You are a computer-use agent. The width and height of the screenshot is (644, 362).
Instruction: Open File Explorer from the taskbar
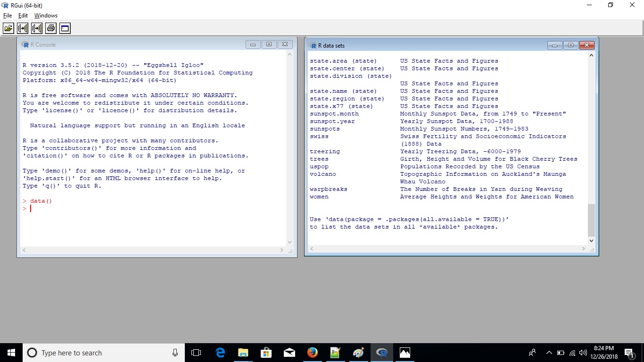click(x=243, y=353)
